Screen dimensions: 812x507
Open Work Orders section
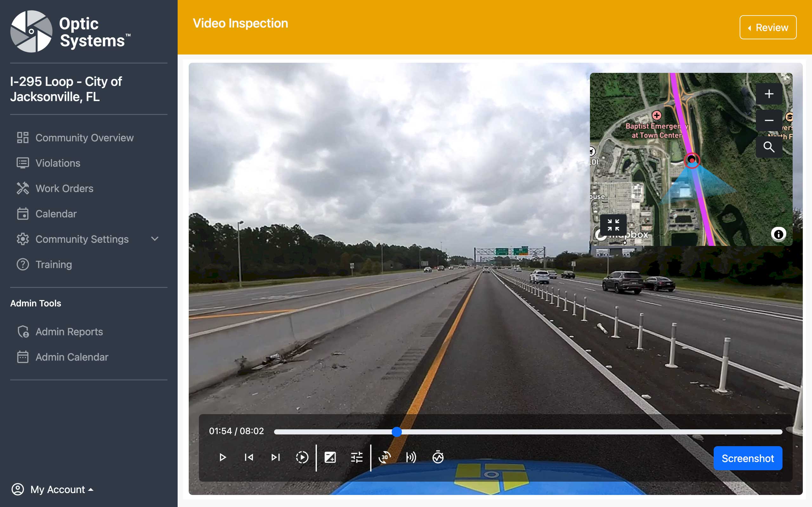(x=64, y=189)
